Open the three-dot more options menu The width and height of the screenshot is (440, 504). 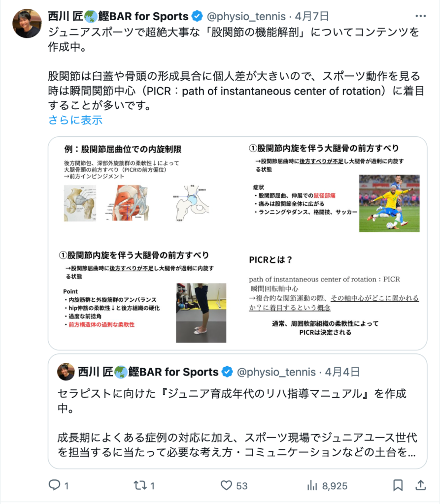click(420, 16)
